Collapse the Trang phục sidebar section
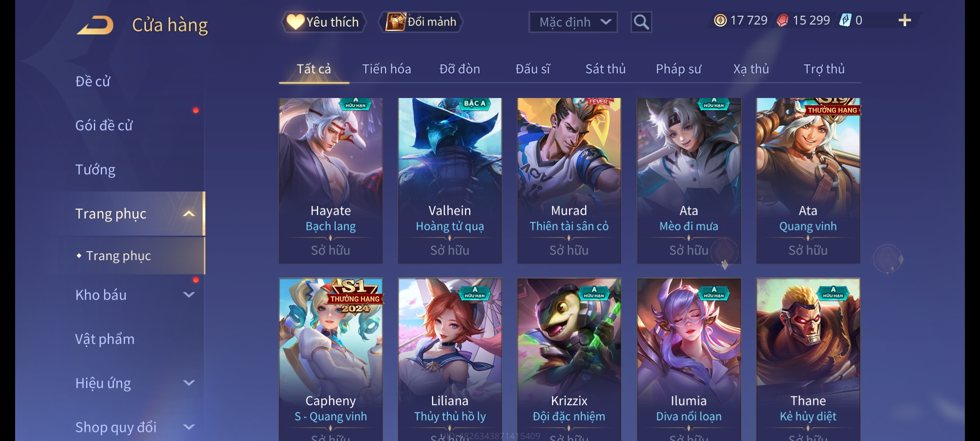Screen dimensions: 980x441 [189, 214]
